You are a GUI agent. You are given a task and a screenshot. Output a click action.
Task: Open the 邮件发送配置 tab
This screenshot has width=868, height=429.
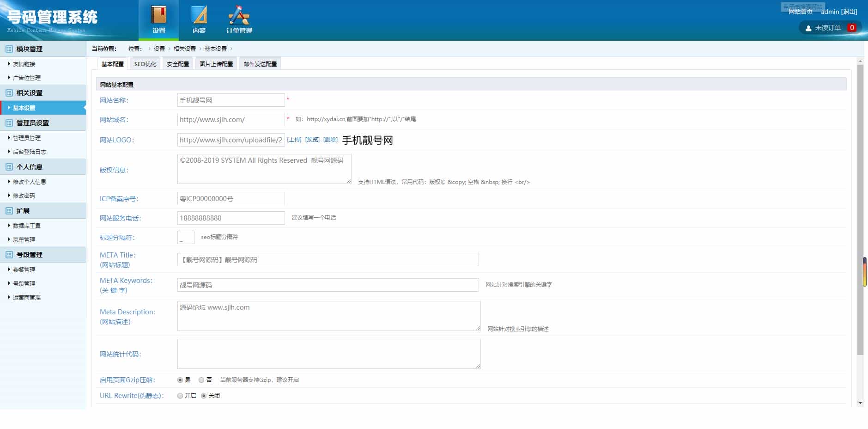pyautogui.click(x=260, y=63)
